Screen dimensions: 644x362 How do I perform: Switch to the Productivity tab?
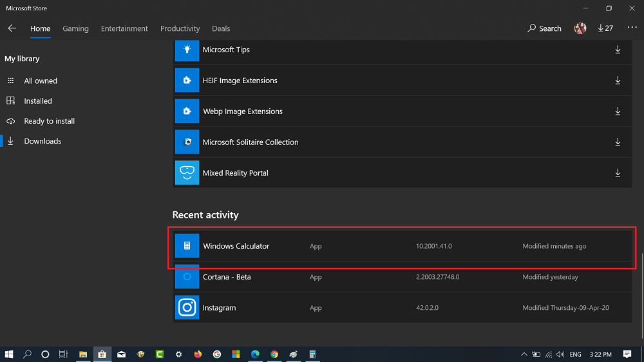pos(180,28)
